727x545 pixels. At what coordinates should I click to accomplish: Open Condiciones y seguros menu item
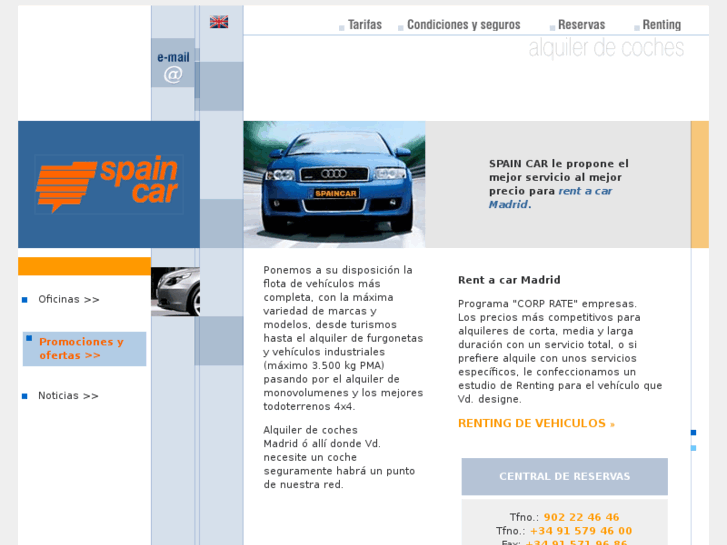(464, 25)
